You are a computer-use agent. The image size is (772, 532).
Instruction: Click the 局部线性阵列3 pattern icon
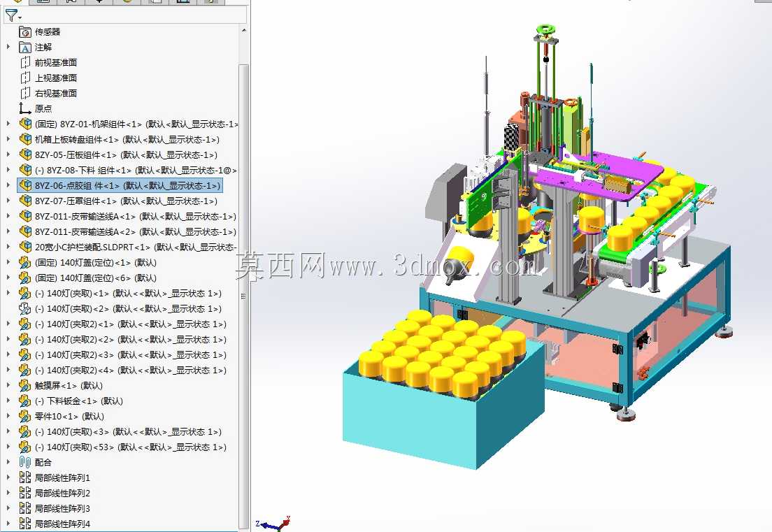click(25, 508)
